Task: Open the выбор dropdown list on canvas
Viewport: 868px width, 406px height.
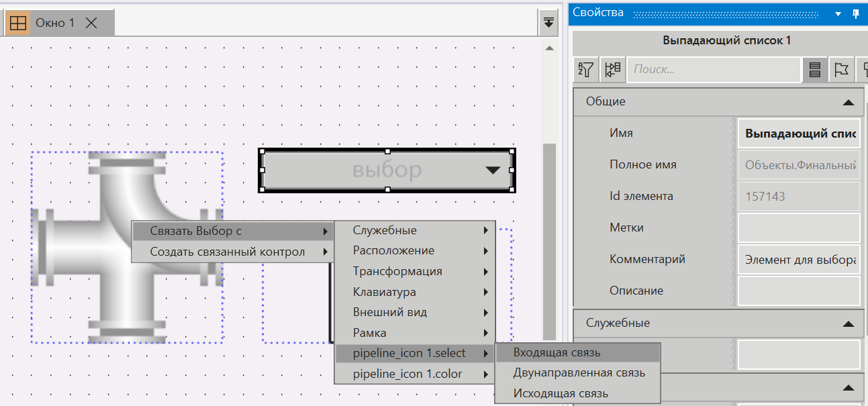Action: [x=493, y=170]
